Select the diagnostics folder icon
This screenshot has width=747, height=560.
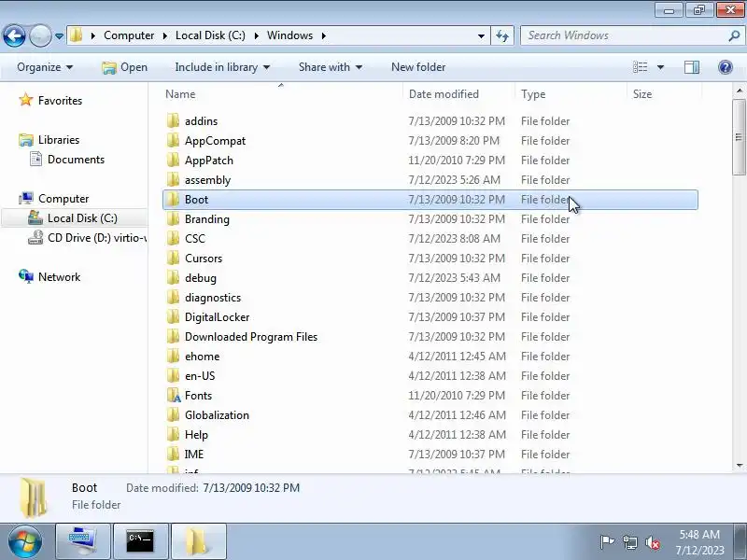click(x=174, y=297)
